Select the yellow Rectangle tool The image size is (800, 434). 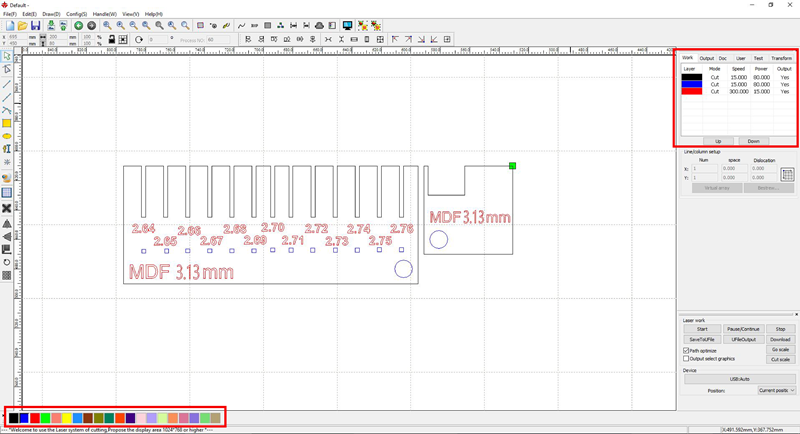(7, 123)
